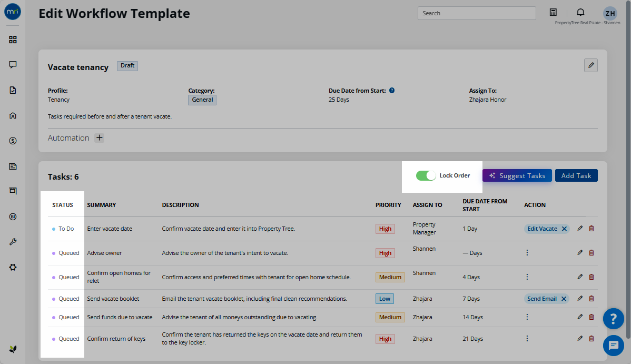Click the Draft status badge

tap(127, 66)
